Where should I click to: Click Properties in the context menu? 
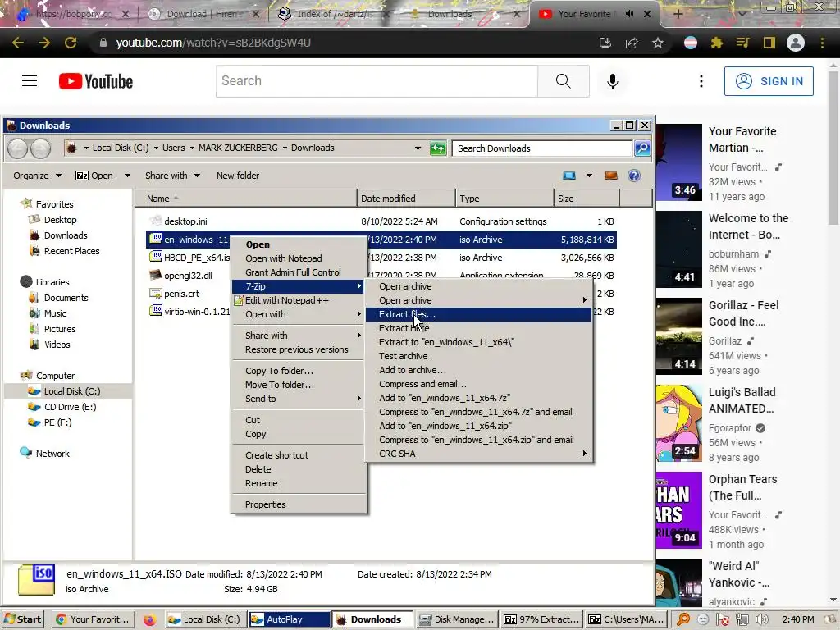[x=299, y=504]
